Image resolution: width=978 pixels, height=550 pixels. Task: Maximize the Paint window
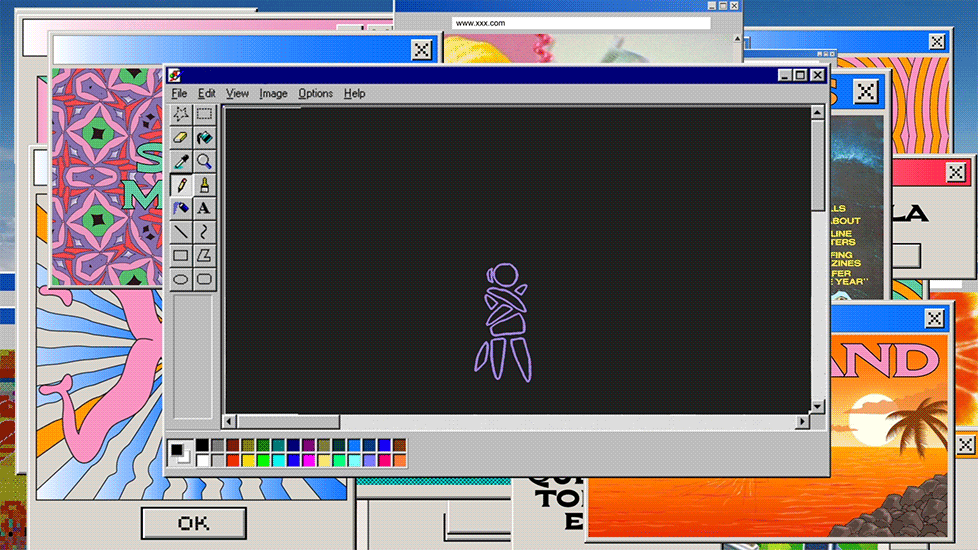(x=801, y=75)
